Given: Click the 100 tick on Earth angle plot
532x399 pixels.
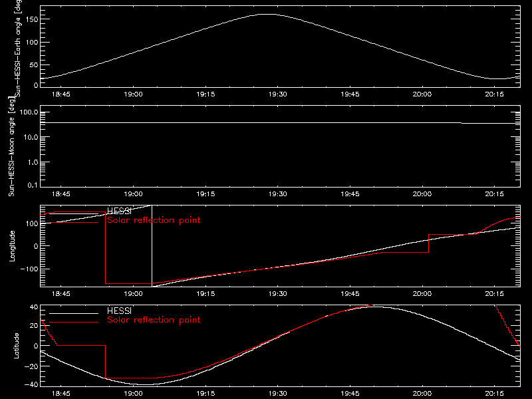Looking at the screenshot, I should (x=32, y=42).
